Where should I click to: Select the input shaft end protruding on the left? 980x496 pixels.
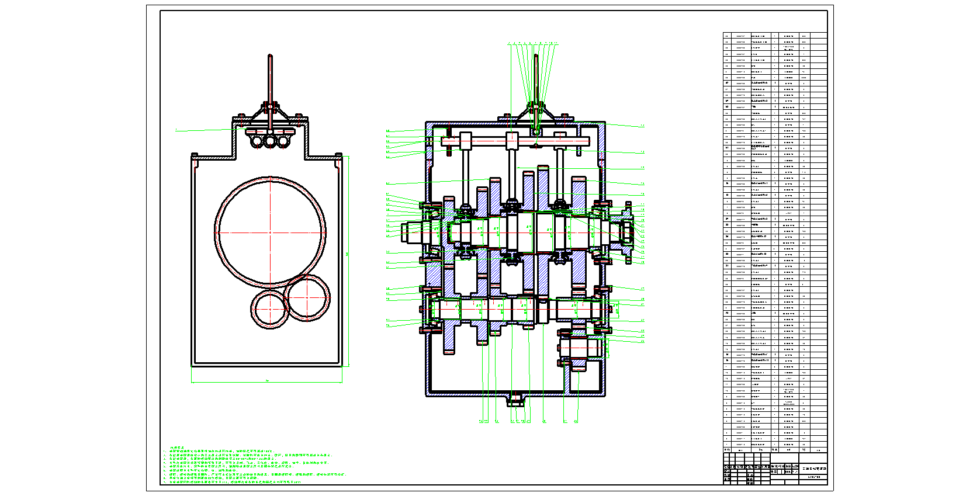tap(409, 232)
